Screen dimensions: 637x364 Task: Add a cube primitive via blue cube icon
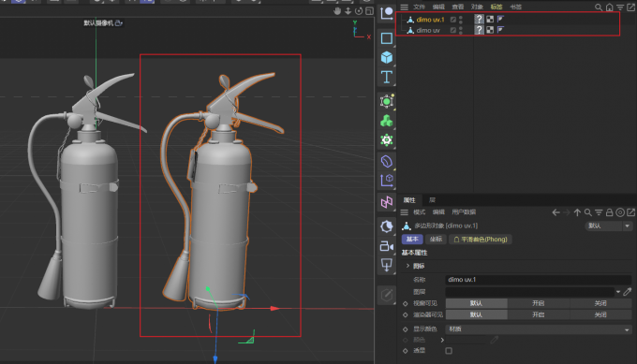[x=386, y=58]
